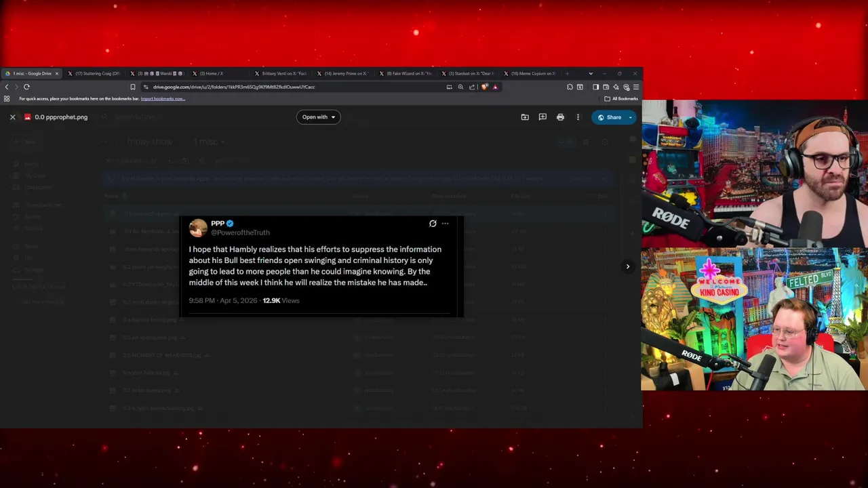Go to the next file with the right arrow
Image resolution: width=868 pixels, height=488 pixels.
pos(628,266)
